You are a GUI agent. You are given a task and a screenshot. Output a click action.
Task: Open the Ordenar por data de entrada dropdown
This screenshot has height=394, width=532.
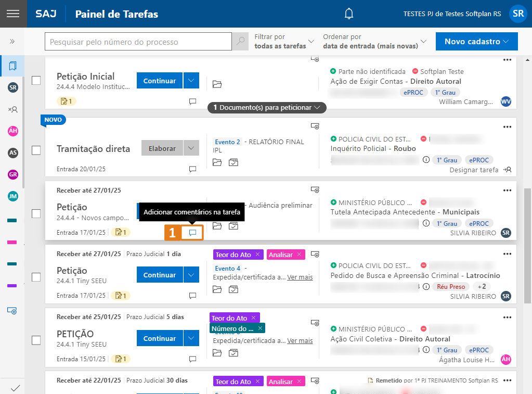(x=374, y=42)
